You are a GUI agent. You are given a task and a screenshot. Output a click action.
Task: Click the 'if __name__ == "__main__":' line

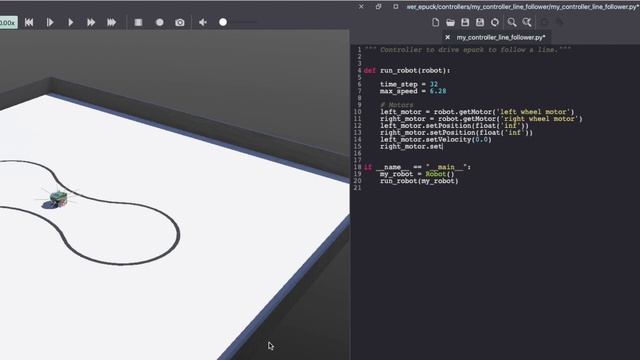coord(417,167)
